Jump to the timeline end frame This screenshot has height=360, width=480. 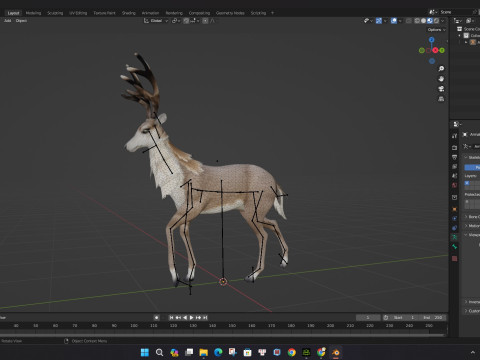point(205,318)
